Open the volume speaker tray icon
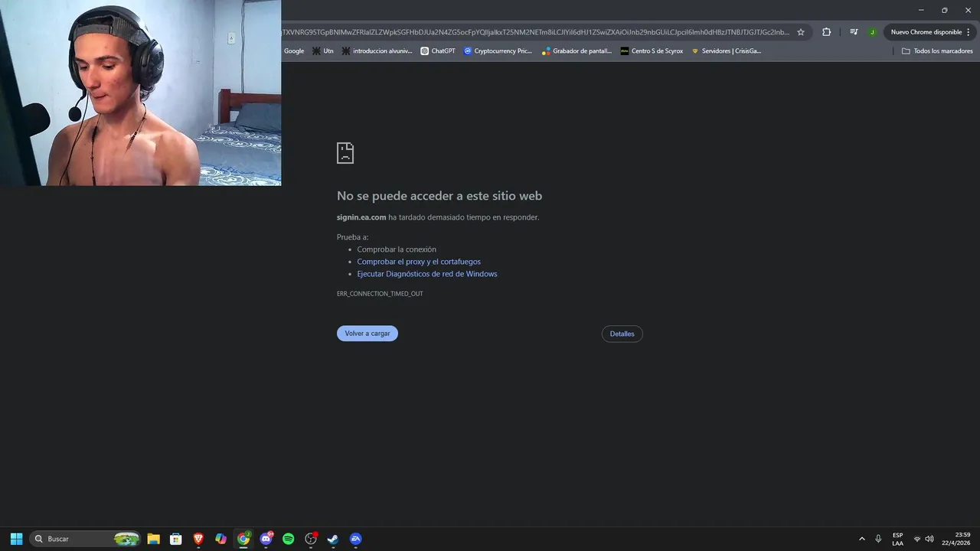 [x=929, y=539]
